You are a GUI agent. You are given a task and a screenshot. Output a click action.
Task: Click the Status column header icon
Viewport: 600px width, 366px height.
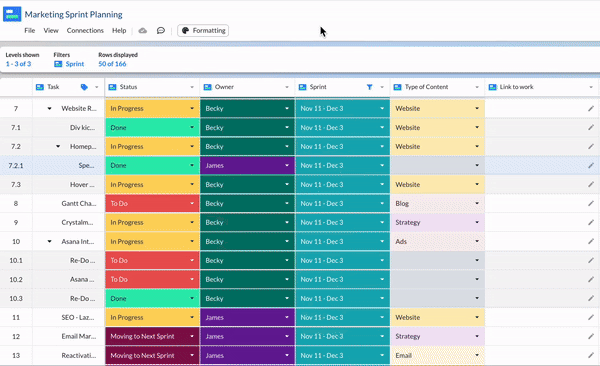click(x=112, y=87)
